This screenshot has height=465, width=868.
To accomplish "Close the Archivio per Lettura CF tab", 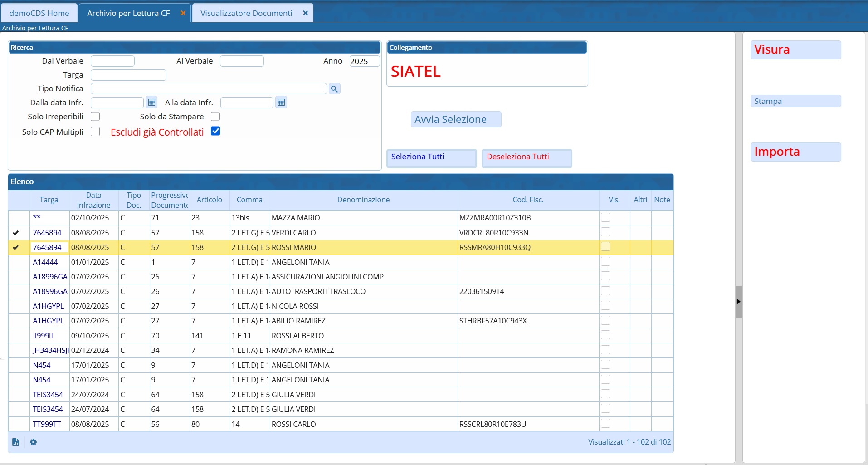I will pos(183,13).
